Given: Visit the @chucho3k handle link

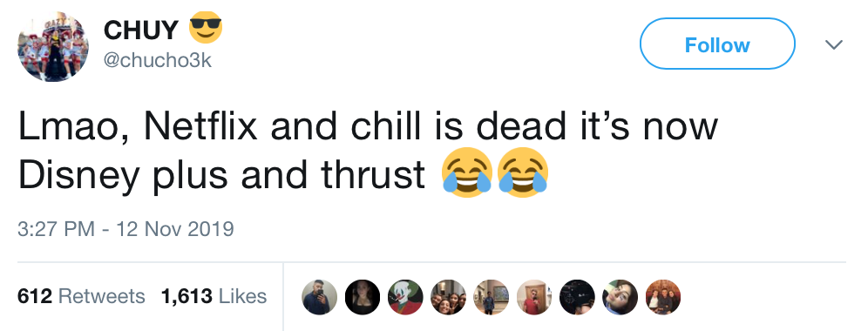Looking at the screenshot, I should pos(157,60).
